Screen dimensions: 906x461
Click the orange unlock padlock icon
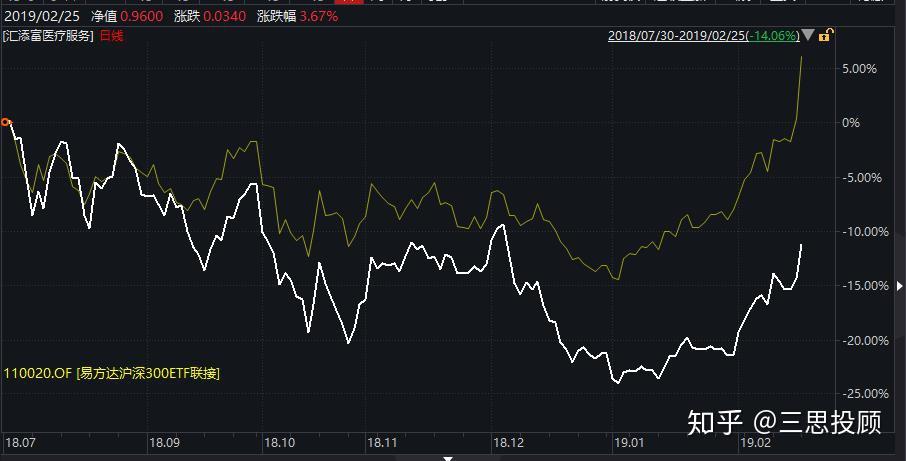click(825, 35)
